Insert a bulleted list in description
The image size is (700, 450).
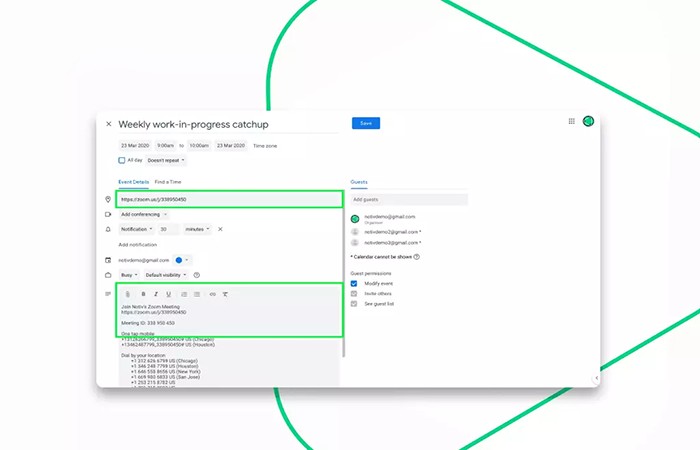(197, 294)
